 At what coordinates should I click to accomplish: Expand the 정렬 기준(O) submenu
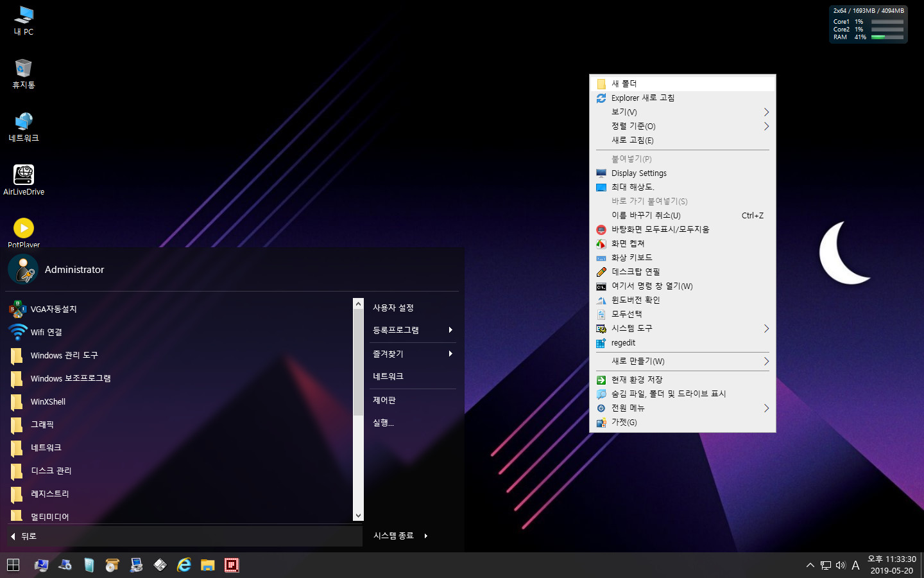pos(683,126)
